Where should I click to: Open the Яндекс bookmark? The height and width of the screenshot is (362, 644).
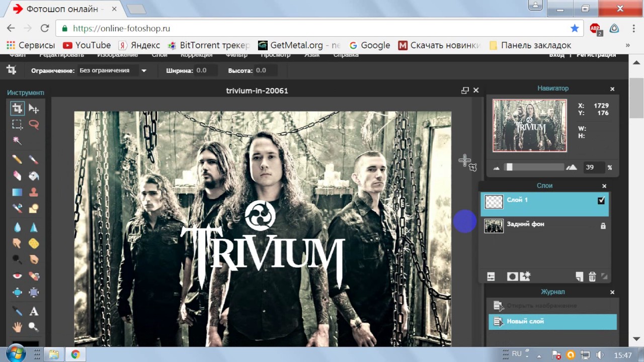tap(139, 45)
